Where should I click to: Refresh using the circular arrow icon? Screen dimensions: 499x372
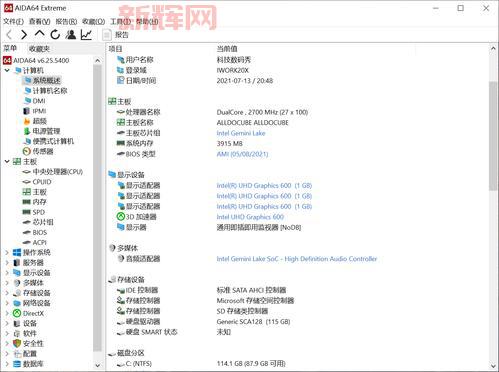point(55,34)
